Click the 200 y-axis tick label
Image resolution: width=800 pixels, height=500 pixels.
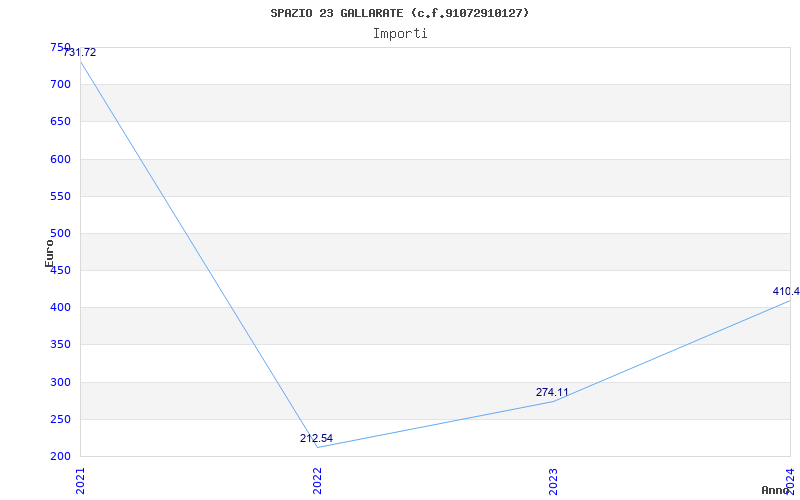coord(60,457)
